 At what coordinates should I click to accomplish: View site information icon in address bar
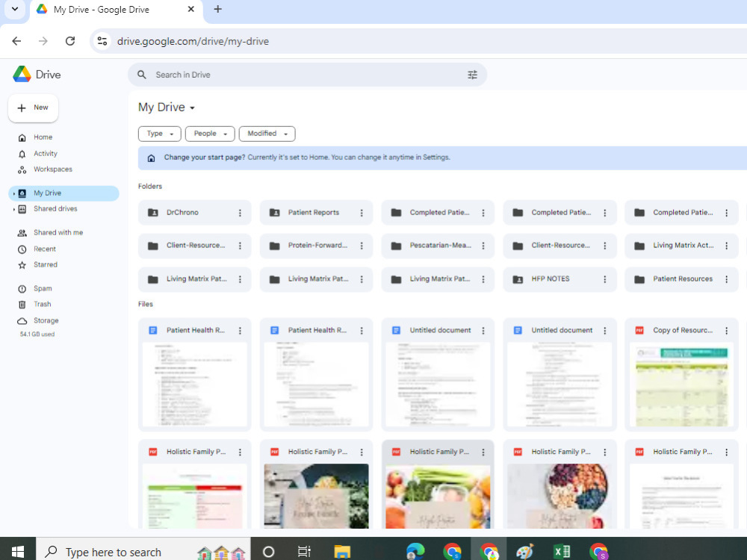tap(102, 41)
